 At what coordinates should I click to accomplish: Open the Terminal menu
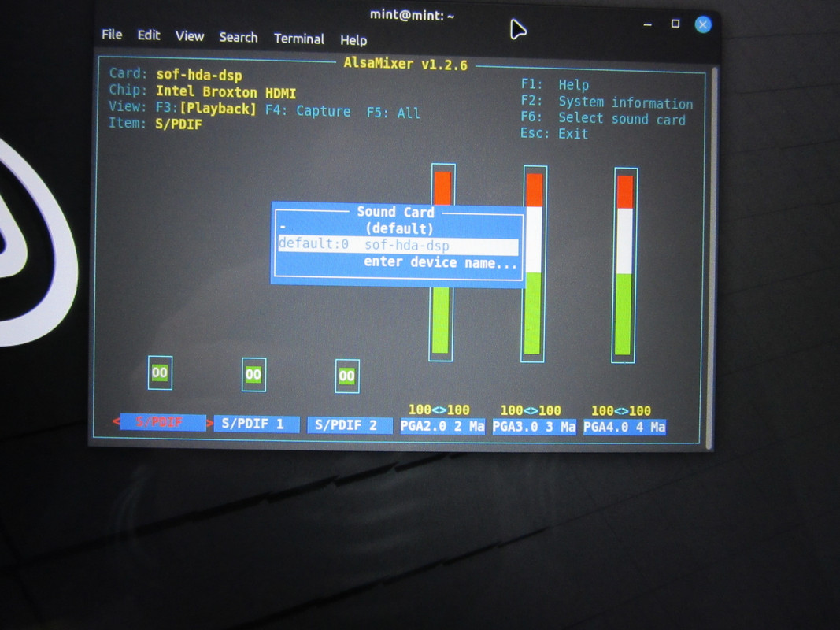click(x=299, y=39)
